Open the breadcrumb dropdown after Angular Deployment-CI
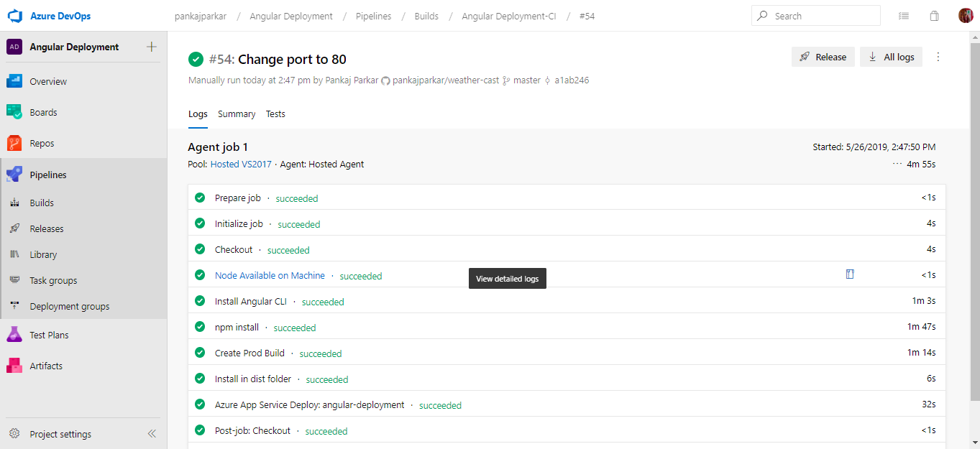 click(x=587, y=15)
